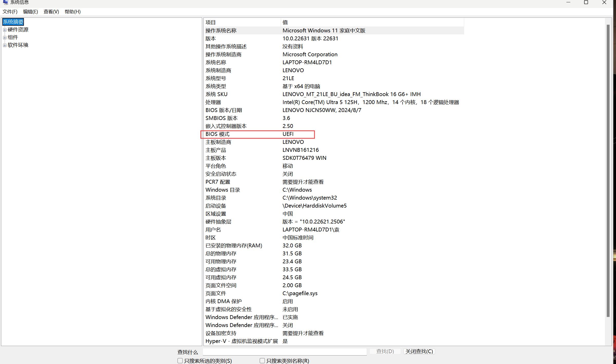
Task: Expand the 组件 tree node
Action: click(x=5, y=37)
